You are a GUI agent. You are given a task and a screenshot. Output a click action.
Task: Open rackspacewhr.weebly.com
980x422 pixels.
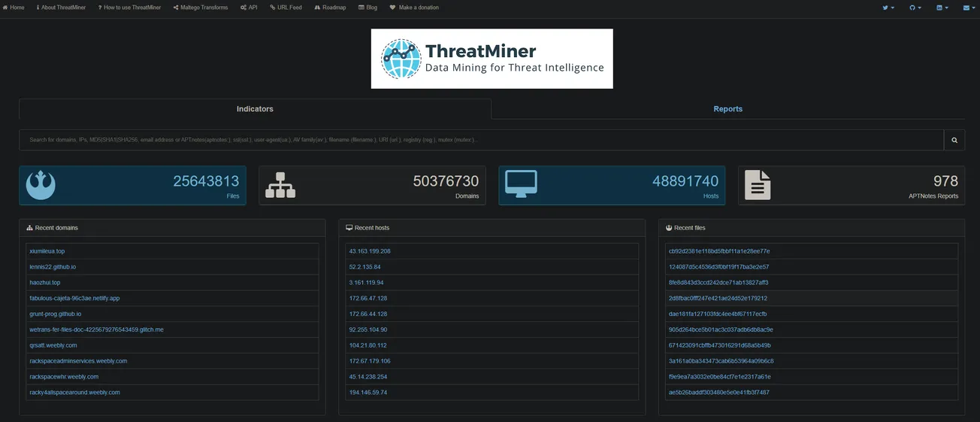(64, 377)
